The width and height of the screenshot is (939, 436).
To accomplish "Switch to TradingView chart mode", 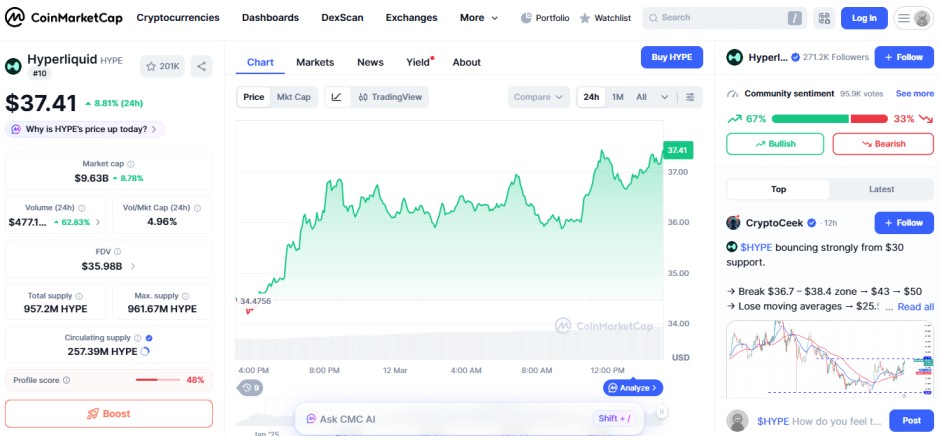I will tap(390, 97).
